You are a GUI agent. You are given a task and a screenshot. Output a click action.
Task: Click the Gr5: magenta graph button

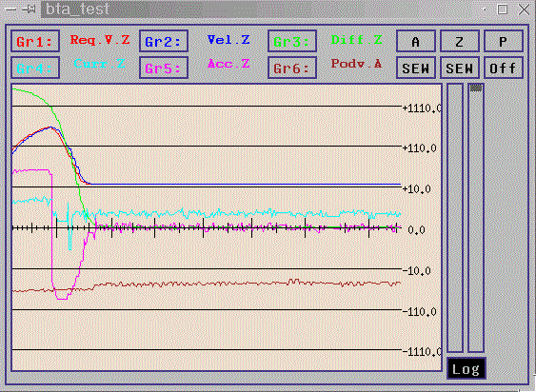point(164,68)
